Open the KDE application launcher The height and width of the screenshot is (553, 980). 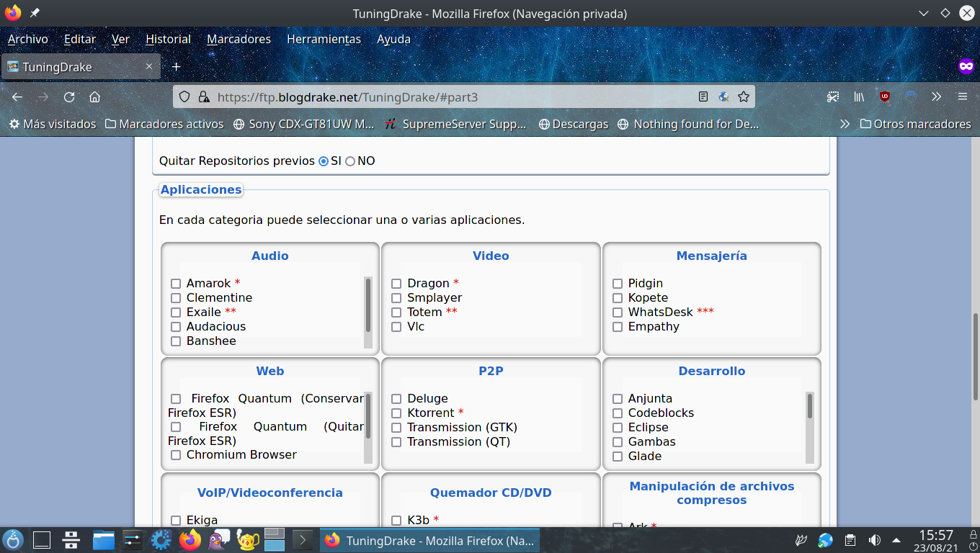13,540
